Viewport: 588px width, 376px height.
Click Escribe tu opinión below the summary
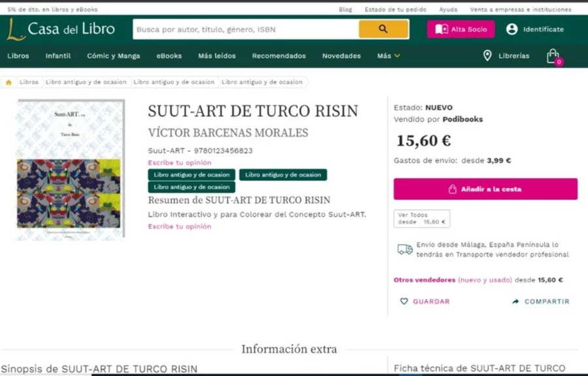coord(180,226)
